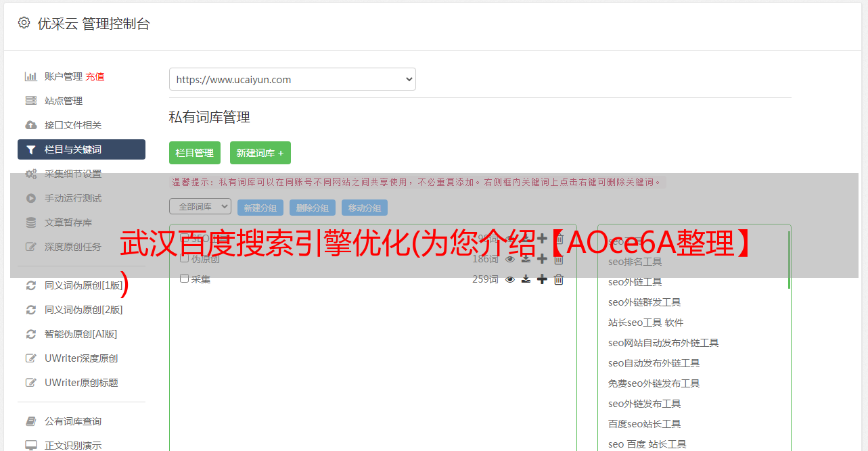The width and height of the screenshot is (868, 451).
Task: Open 智能伪原创[AI版] in the sidebar
Action: point(81,334)
